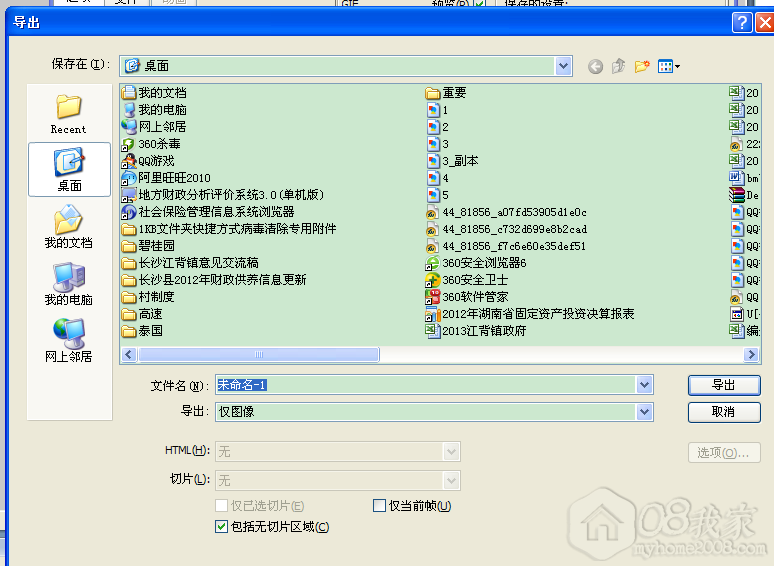
Task: Go up one folder level icon
Action: (619, 66)
